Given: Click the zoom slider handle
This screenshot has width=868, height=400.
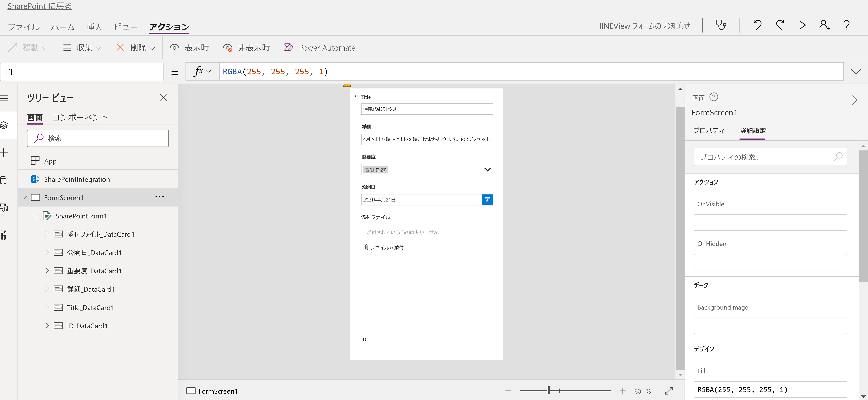Looking at the screenshot, I should pyautogui.click(x=548, y=391).
